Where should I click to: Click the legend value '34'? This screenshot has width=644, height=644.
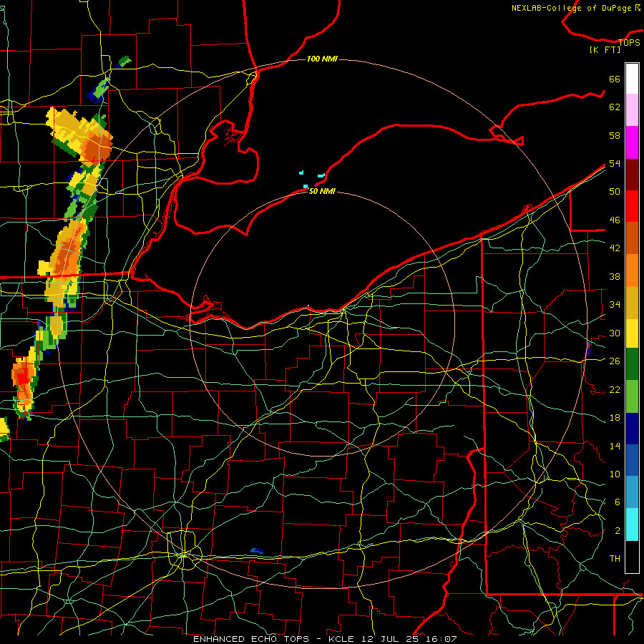tap(615, 304)
